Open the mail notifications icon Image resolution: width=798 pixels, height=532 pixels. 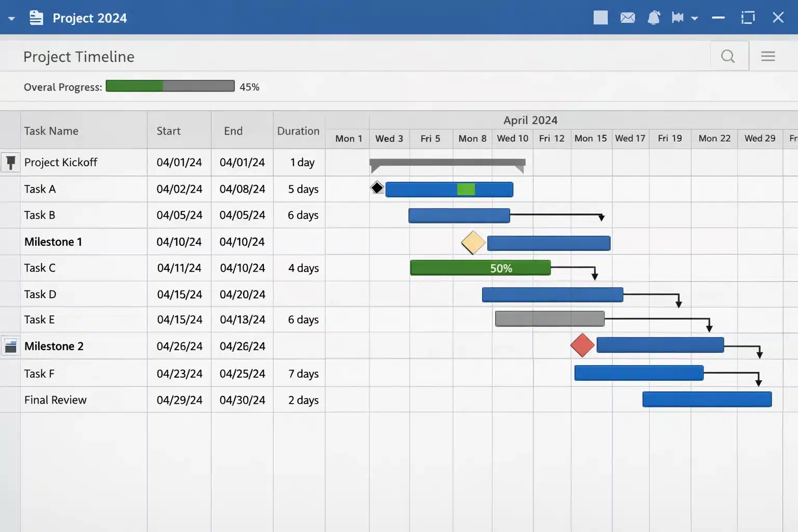tap(627, 17)
